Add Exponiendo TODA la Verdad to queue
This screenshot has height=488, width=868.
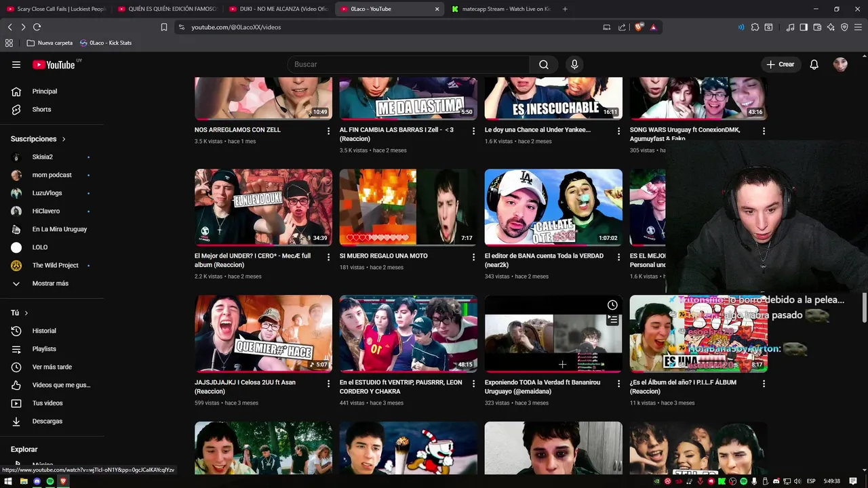point(612,320)
